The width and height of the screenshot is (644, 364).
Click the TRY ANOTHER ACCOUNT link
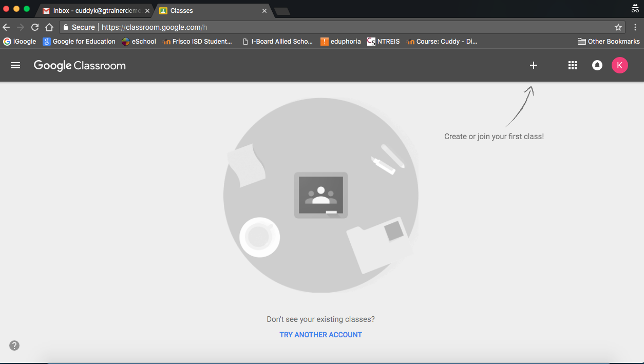point(320,335)
